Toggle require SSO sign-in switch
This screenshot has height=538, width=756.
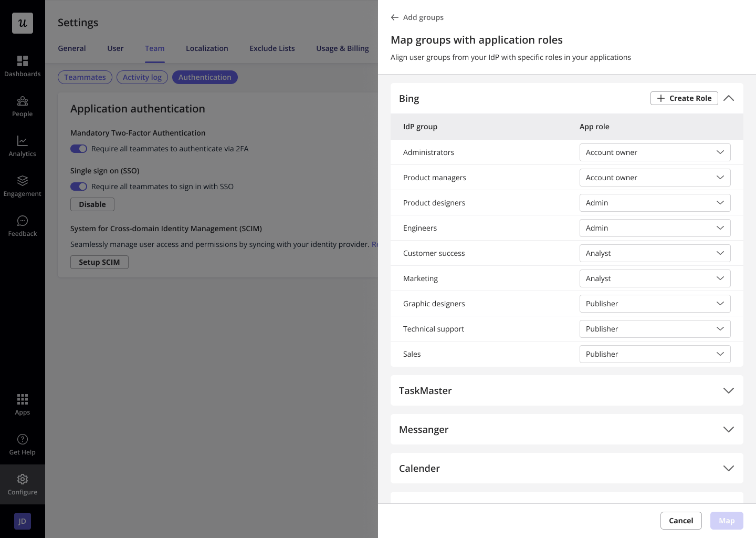click(79, 187)
